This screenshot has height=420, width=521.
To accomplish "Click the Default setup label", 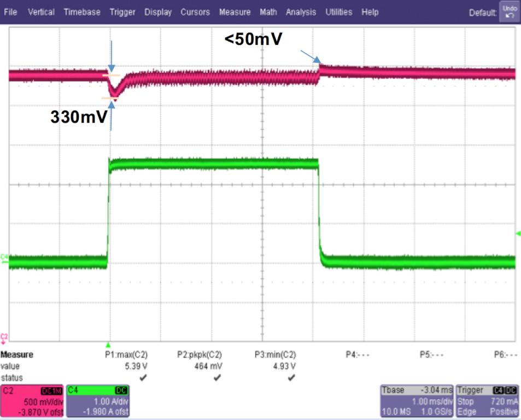I will coord(483,13).
